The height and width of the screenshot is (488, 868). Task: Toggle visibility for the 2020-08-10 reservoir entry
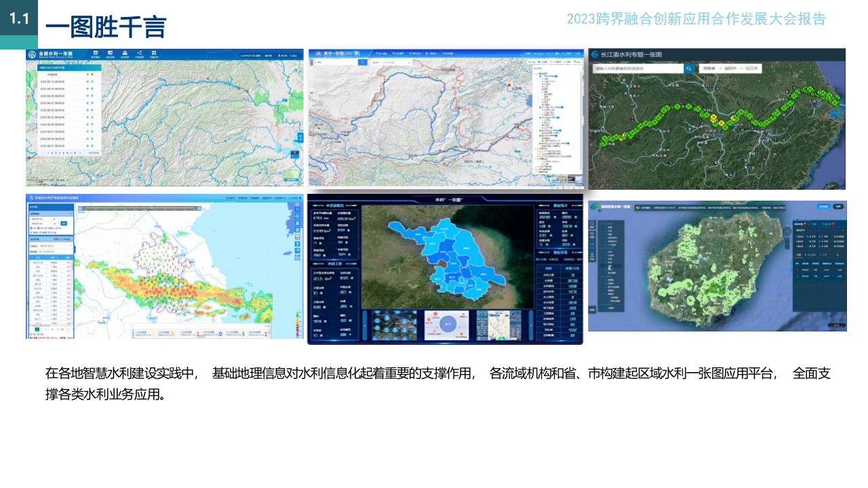[86, 82]
